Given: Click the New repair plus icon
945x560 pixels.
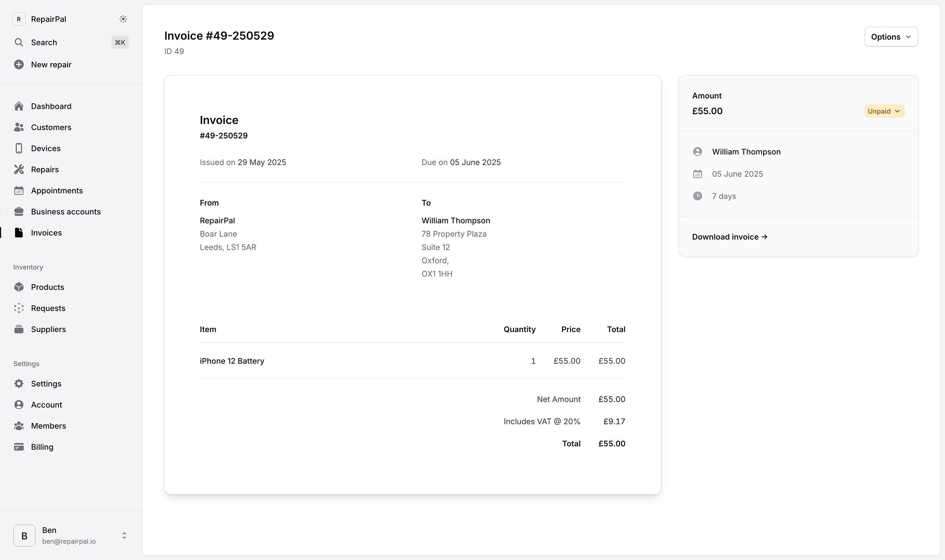Looking at the screenshot, I should (19, 64).
